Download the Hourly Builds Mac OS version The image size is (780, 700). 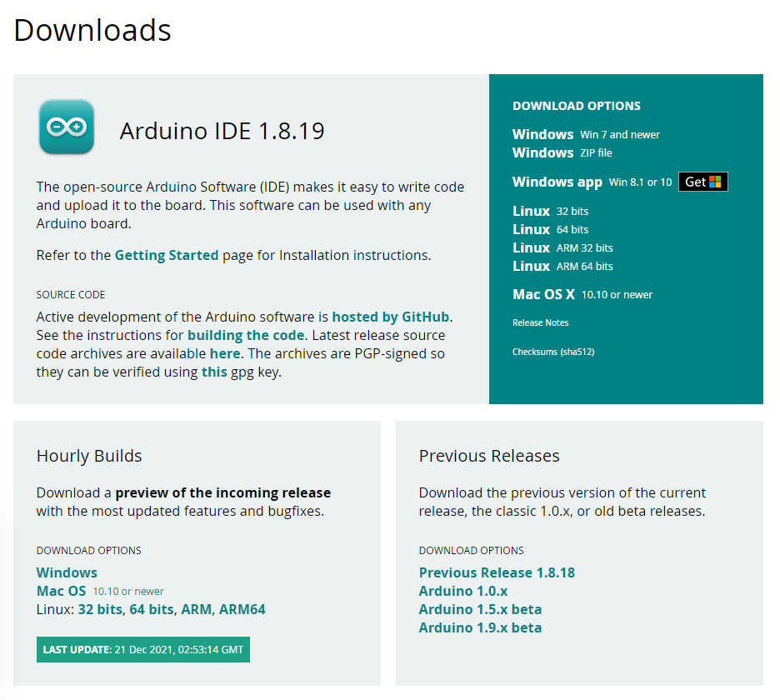100,591
